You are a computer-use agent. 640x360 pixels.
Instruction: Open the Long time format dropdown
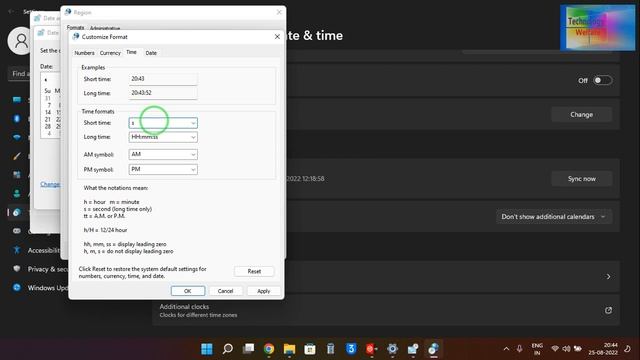tap(163, 137)
